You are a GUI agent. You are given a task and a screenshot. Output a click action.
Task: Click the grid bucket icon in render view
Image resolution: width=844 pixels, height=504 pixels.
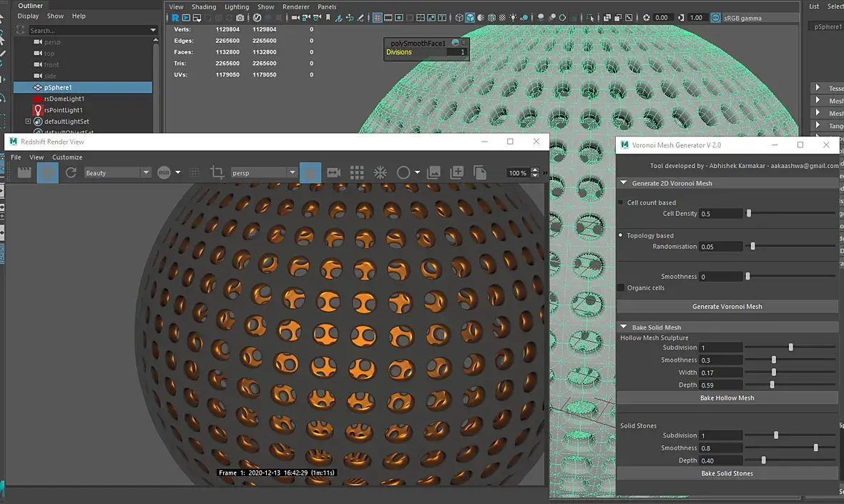point(357,172)
